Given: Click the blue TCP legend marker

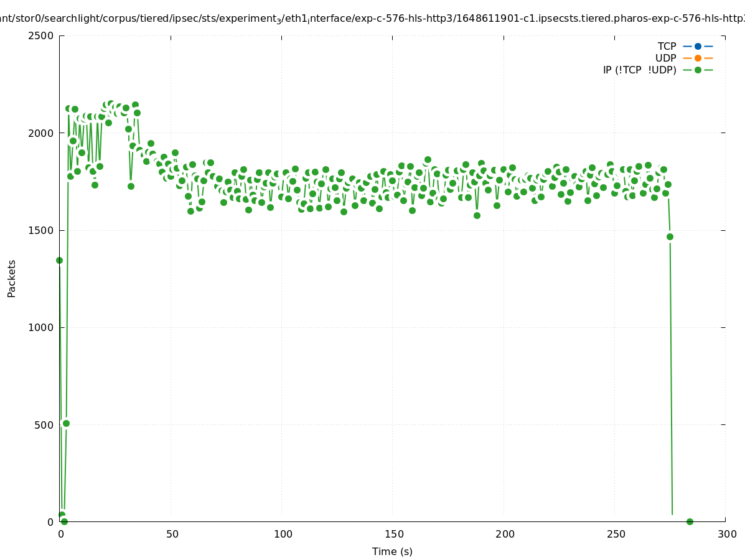Looking at the screenshot, I should click(x=698, y=46).
